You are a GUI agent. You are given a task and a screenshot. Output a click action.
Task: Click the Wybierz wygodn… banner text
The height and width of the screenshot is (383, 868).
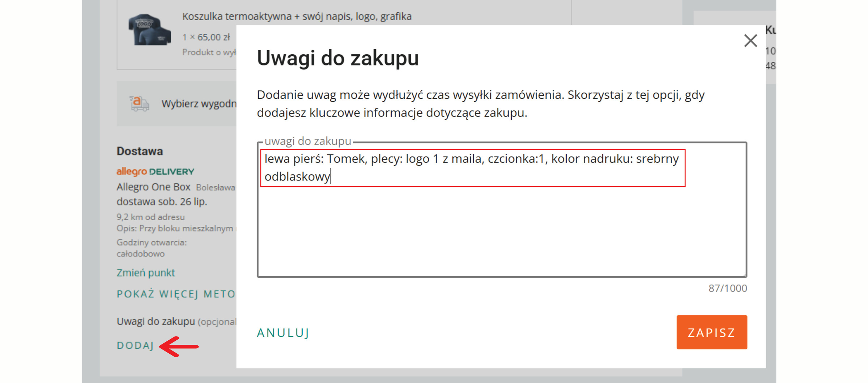(x=199, y=104)
